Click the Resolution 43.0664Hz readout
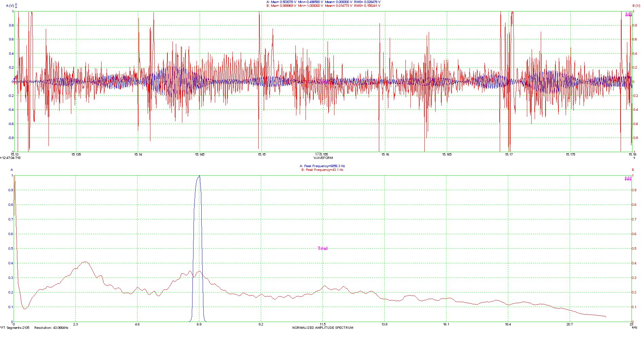 click(x=51, y=328)
